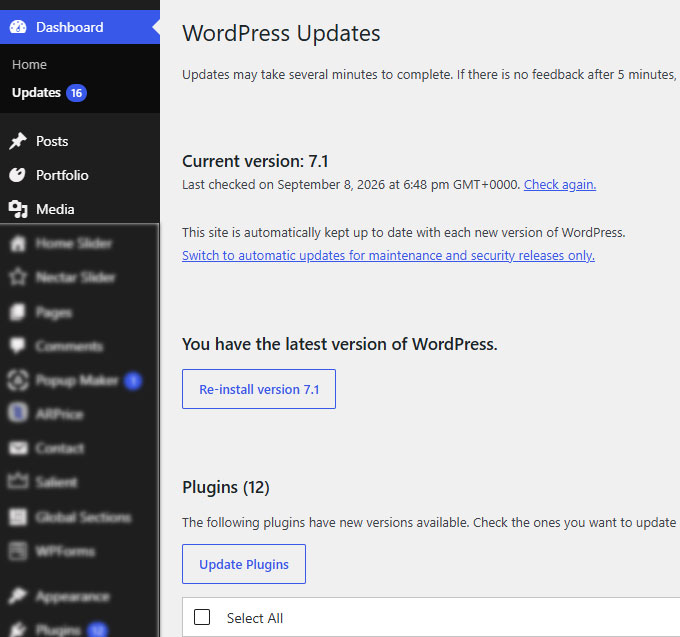Screen dimensions: 680x637
Task: Tick the Select All checkbox
Action: point(202,617)
